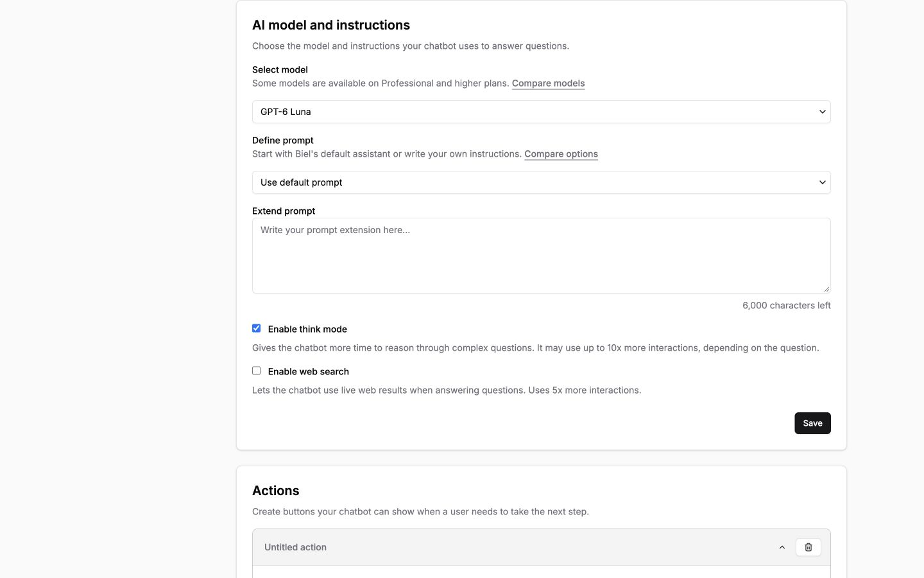The width and height of the screenshot is (924, 578).
Task: Delete the Untitled action with the trash icon
Action: (x=808, y=547)
